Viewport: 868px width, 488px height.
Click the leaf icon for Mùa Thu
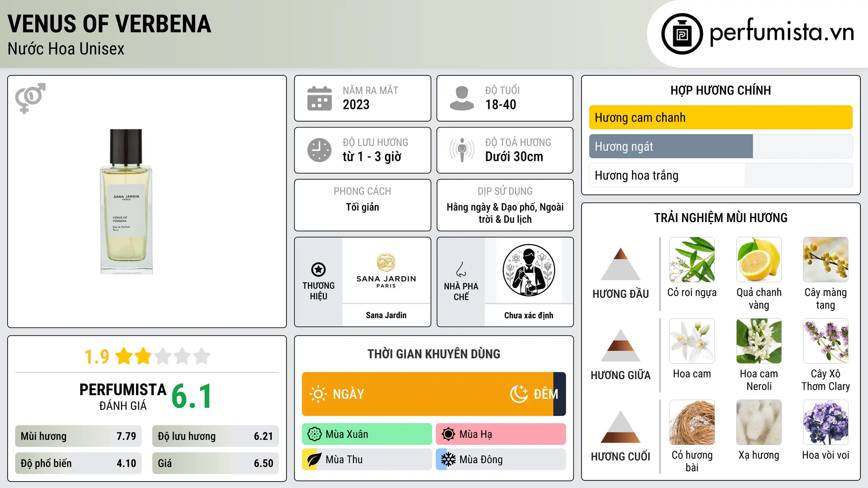tap(314, 460)
